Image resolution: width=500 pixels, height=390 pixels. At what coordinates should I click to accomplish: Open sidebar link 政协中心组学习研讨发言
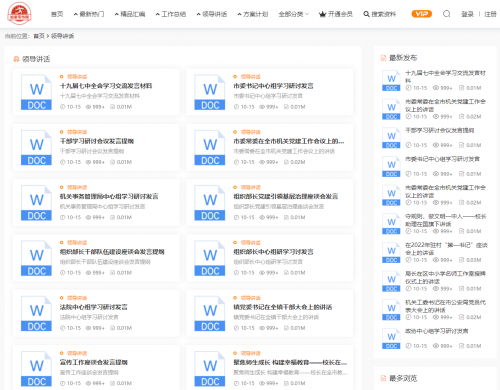[437, 331]
